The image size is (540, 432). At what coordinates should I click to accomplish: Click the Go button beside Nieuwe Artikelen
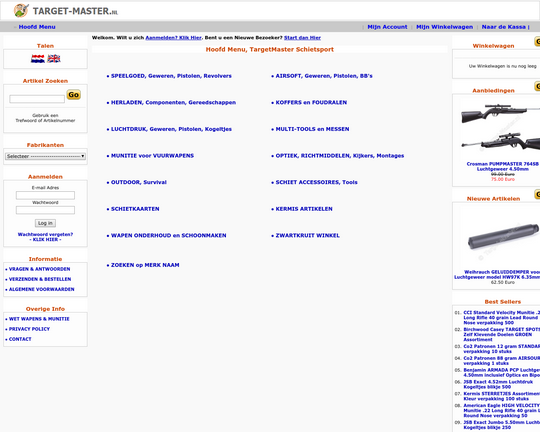coord(537,194)
